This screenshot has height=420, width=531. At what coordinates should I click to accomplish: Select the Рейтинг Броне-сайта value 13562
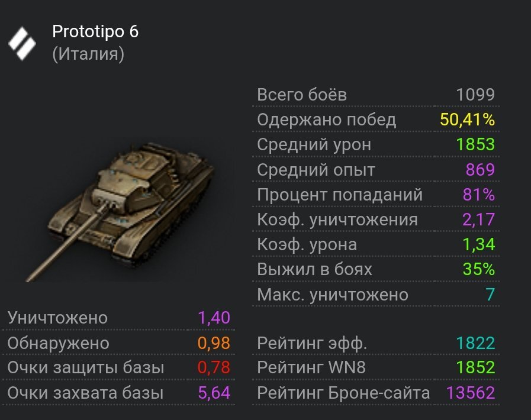[471, 393]
